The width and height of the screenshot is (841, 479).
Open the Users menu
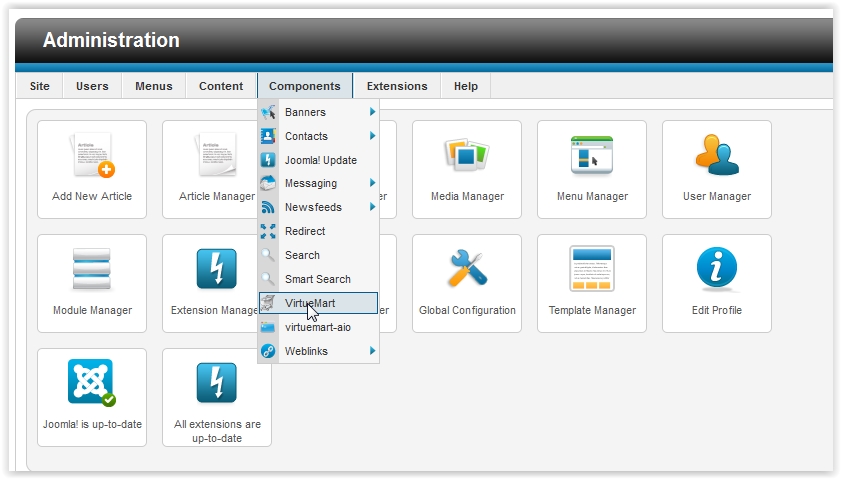point(92,86)
